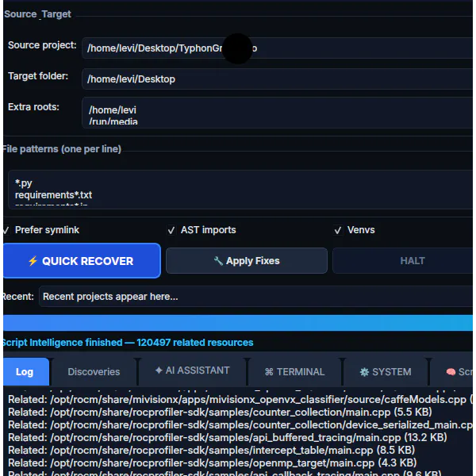Viewport: 476px width, 476px height.
Task: Switch to the Discoveries tab
Action: (x=94, y=371)
